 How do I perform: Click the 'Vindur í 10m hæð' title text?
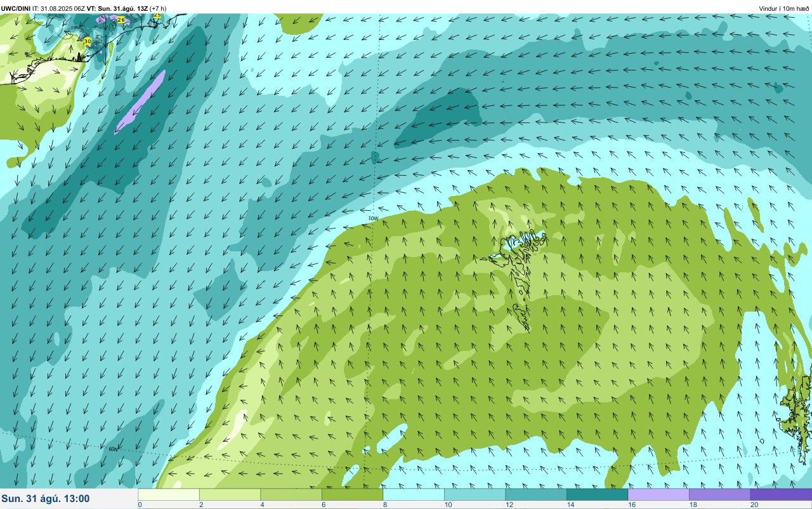(784, 8)
